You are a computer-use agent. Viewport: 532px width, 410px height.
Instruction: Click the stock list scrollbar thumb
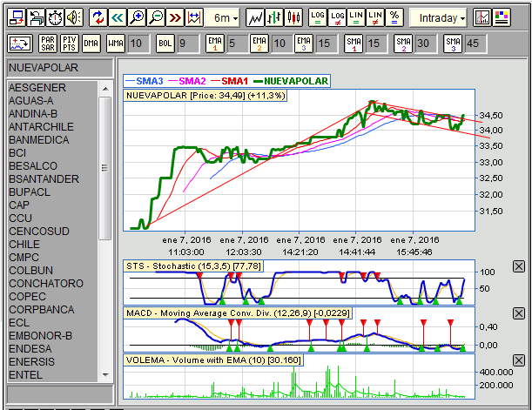pyautogui.click(x=105, y=168)
